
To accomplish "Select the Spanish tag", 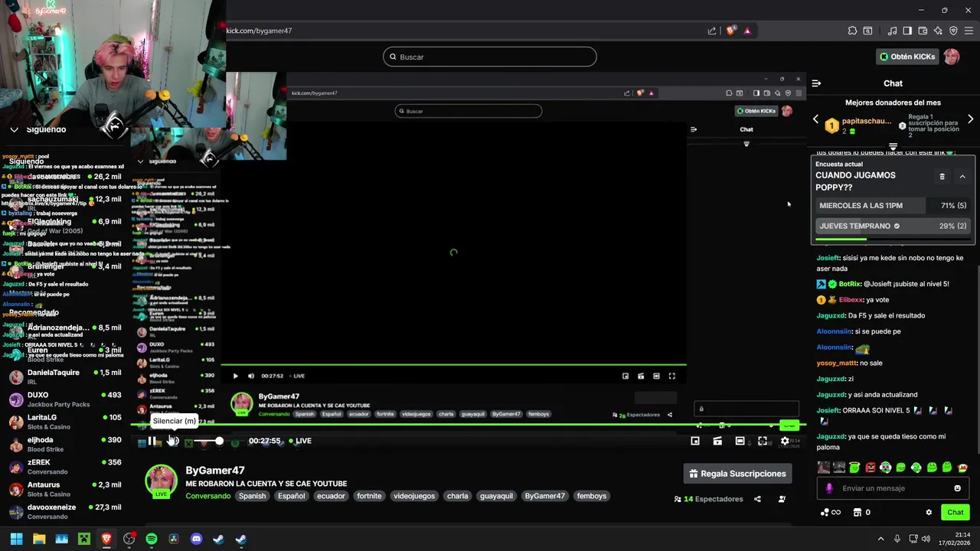I will tap(252, 496).
